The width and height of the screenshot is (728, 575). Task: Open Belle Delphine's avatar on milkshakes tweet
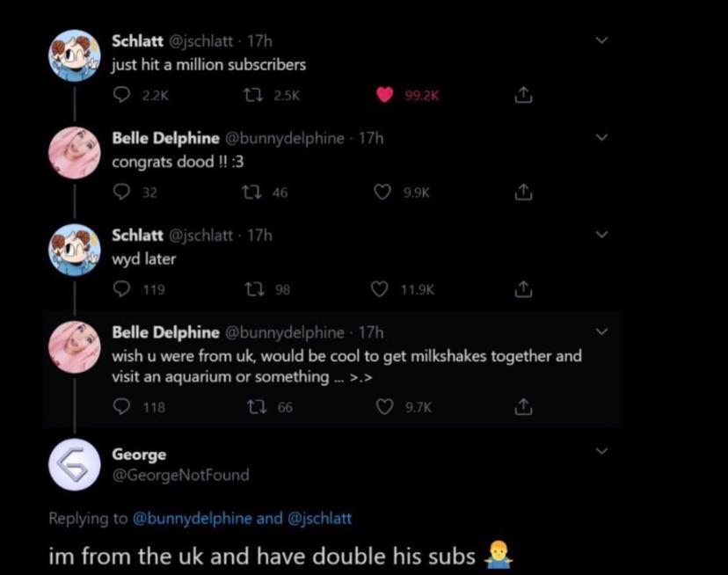[74, 347]
